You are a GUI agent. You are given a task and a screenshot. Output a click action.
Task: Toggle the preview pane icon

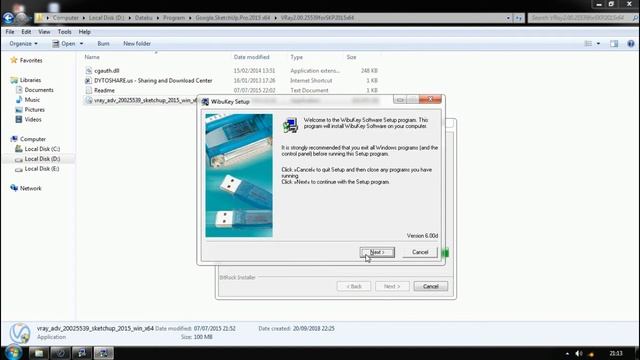(614, 44)
